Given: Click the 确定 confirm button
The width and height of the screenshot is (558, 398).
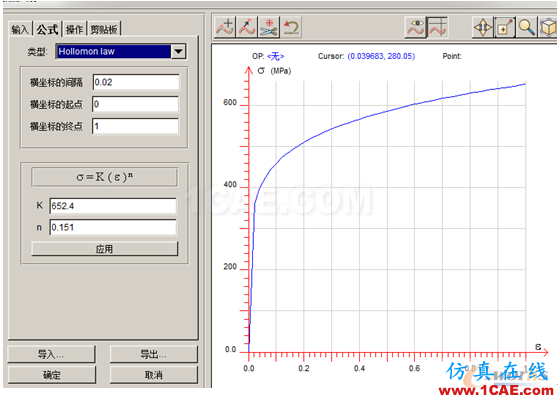Looking at the screenshot, I should click(51, 375).
